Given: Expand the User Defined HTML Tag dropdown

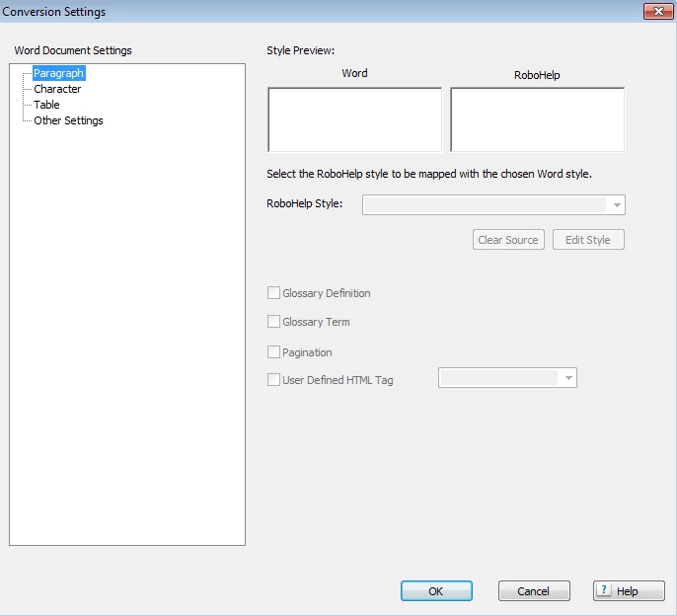Looking at the screenshot, I should pyautogui.click(x=507, y=378).
